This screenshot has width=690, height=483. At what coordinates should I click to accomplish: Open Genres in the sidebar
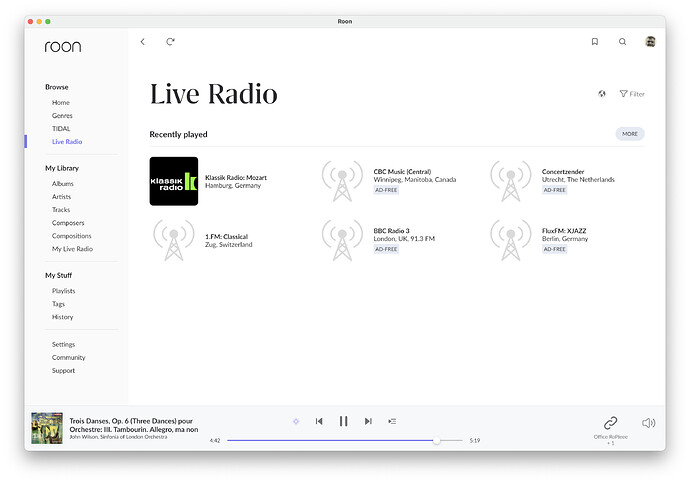(62, 116)
